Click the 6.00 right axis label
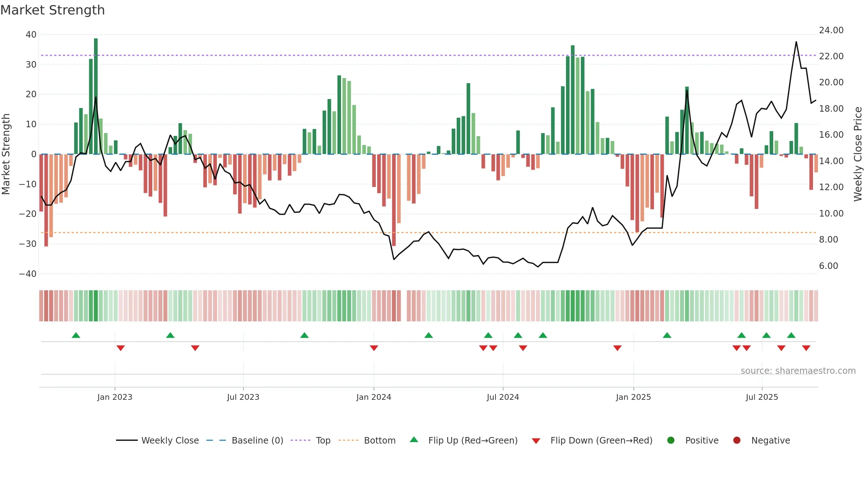 (829, 266)
